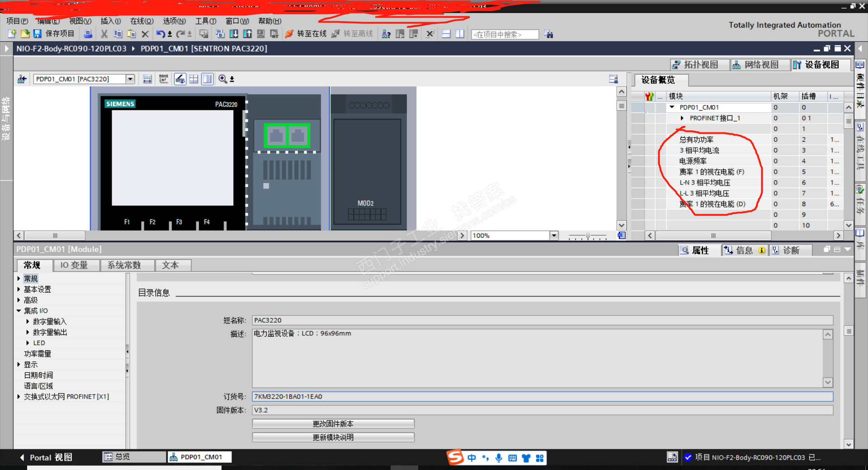Screen dimensions: 868x470
Task: Click the zoom magnifier in device view
Action: pyautogui.click(x=223, y=79)
